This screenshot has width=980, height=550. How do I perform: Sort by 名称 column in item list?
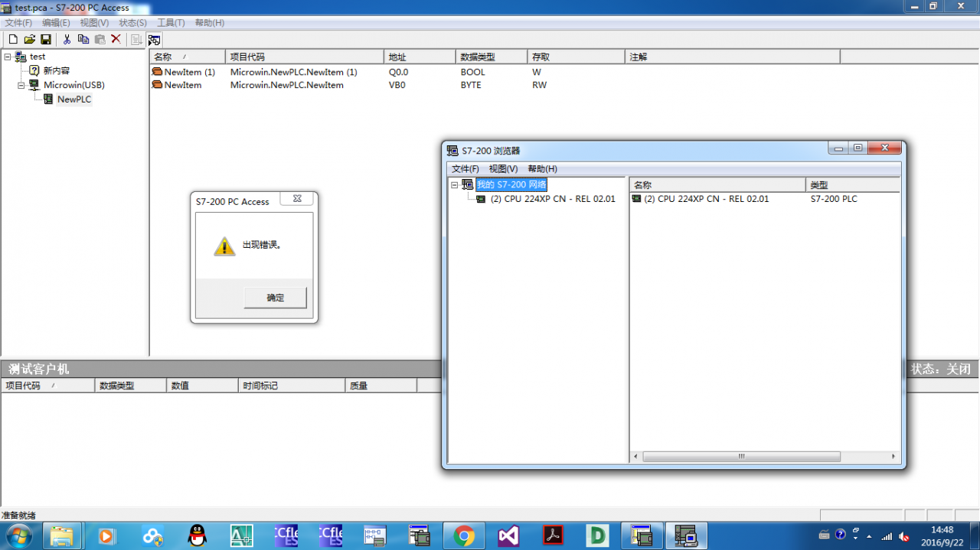(188, 57)
